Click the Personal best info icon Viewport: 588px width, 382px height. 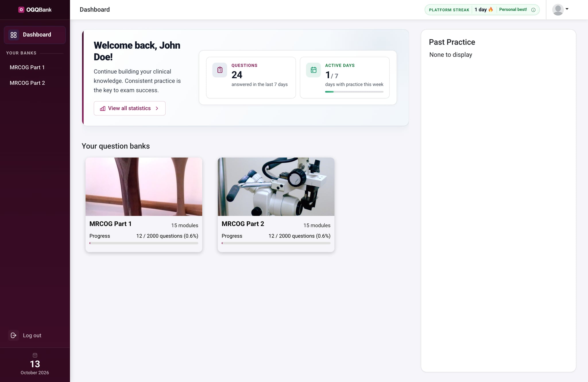coord(533,10)
